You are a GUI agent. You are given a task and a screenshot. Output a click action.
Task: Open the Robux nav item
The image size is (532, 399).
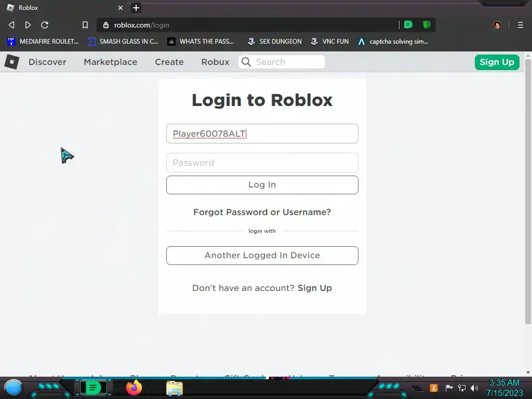pyautogui.click(x=216, y=62)
